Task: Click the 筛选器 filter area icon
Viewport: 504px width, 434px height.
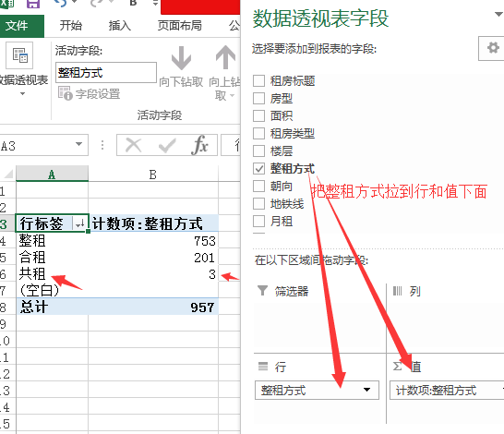Action: tap(262, 290)
